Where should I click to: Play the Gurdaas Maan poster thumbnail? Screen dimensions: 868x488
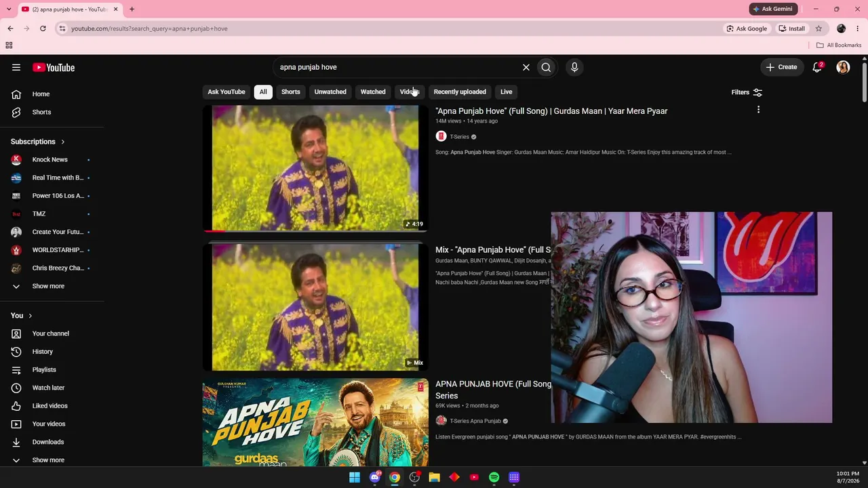pos(315,423)
